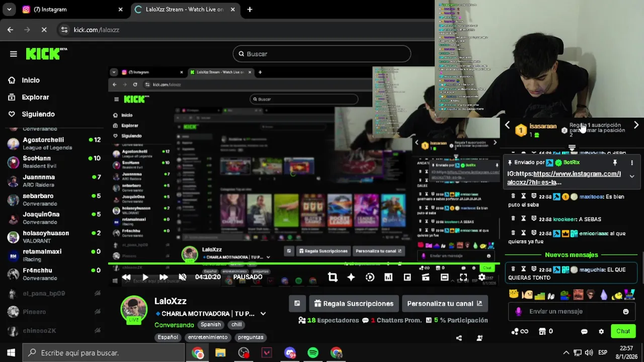Click the sparkle icon in player controls

pyautogui.click(x=351, y=277)
